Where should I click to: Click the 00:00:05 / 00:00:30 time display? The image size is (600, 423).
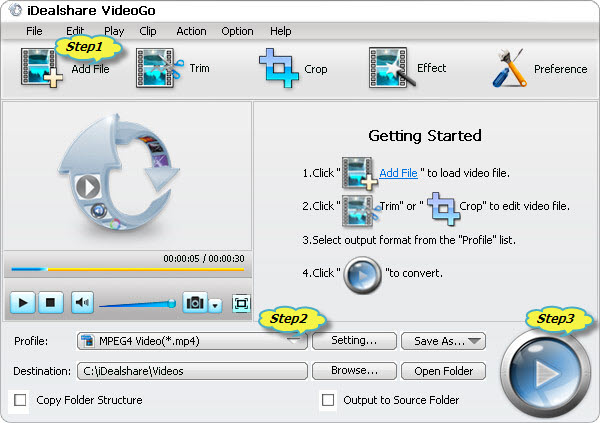click(x=204, y=259)
